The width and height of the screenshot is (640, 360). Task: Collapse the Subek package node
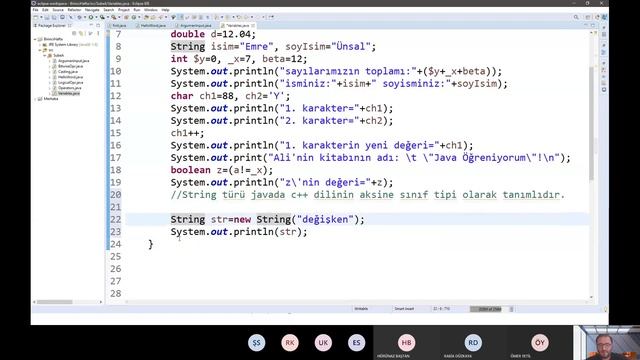[45, 55]
